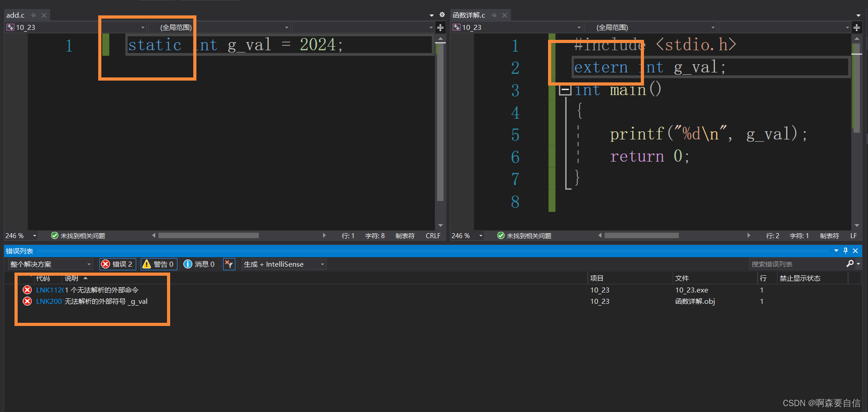Close the 函数详解.c tab
Screen dimensions: 868x412
click(x=505, y=15)
